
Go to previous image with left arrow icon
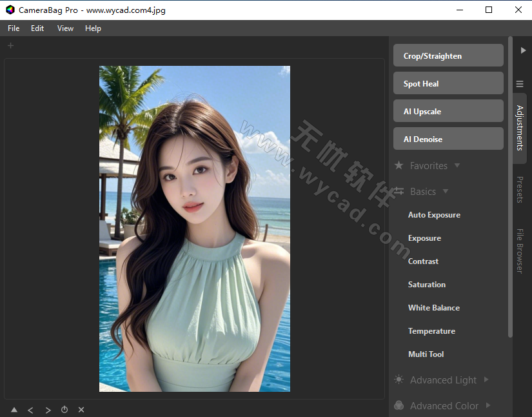click(30, 409)
